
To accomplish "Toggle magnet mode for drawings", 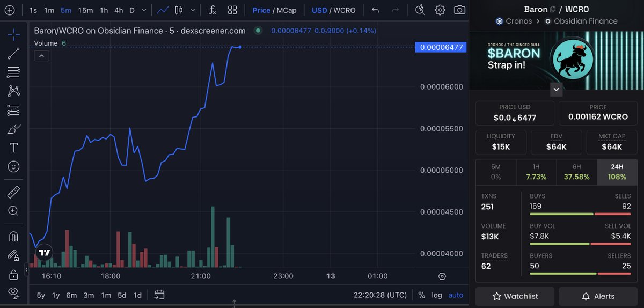I will 14,236.
